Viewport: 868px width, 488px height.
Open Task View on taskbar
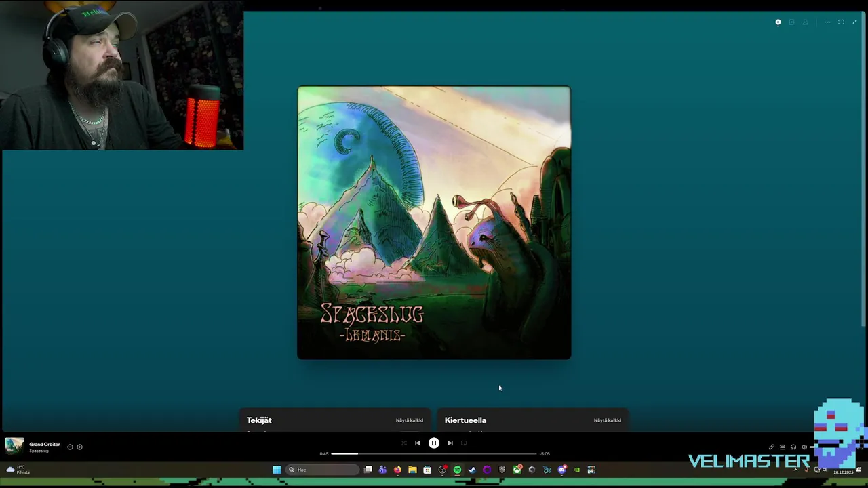click(x=368, y=470)
